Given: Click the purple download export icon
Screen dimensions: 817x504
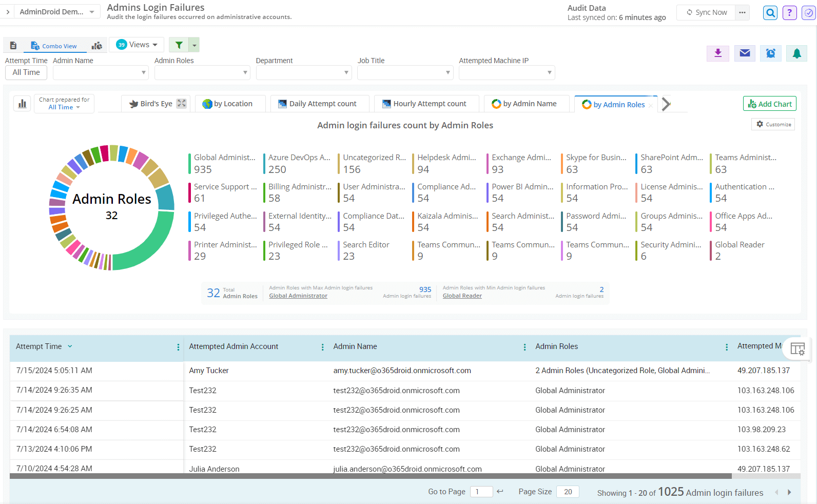Looking at the screenshot, I should 718,53.
